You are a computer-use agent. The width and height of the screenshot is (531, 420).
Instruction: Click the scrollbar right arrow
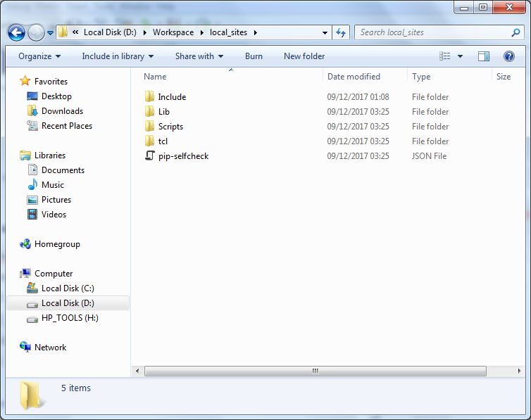[x=519, y=371]
